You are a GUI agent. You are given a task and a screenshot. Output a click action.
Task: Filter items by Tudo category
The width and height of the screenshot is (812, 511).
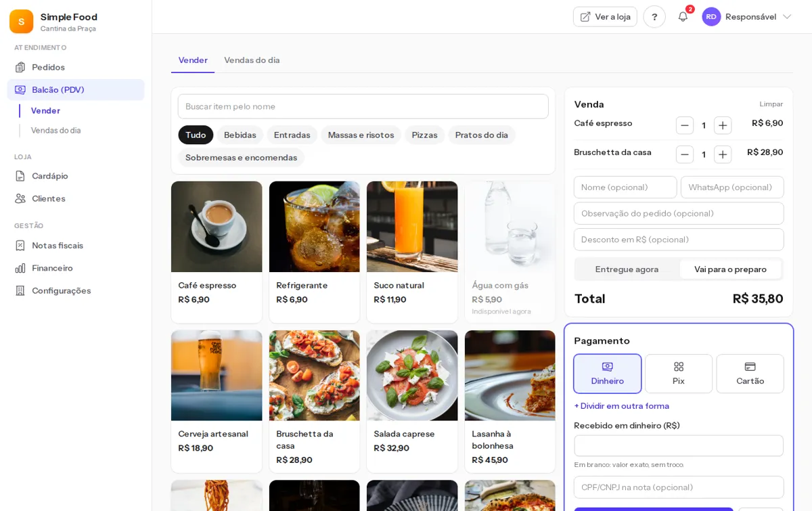(x=196, y=135)
